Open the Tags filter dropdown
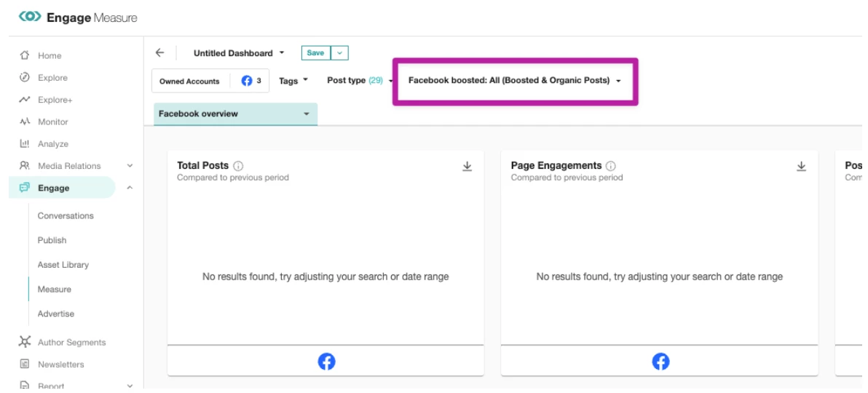This screenshot has width=868, height=393. coord(293,81)
